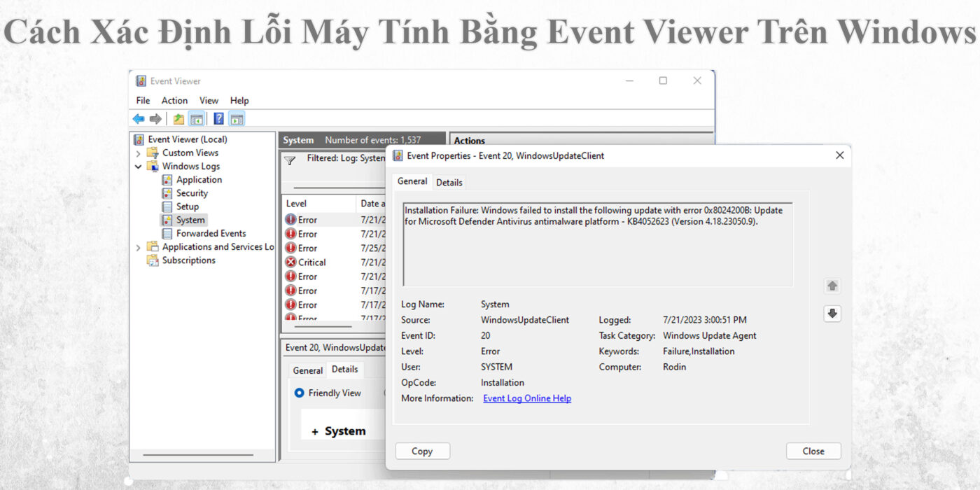Click the User value SYSTEM

496,367
